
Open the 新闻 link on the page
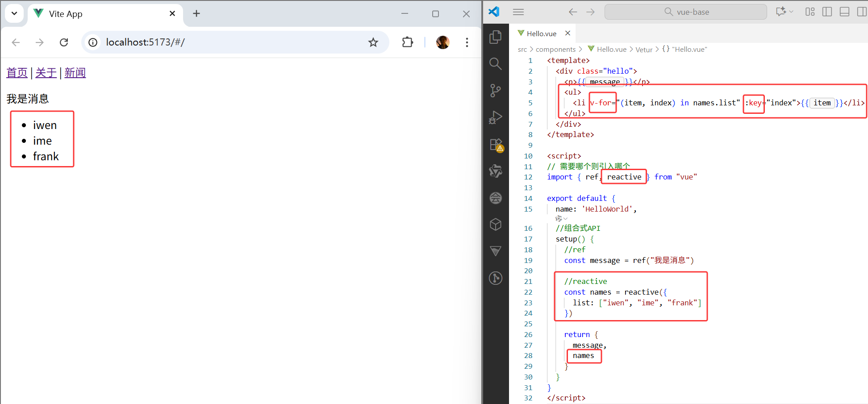coord(75,73)
